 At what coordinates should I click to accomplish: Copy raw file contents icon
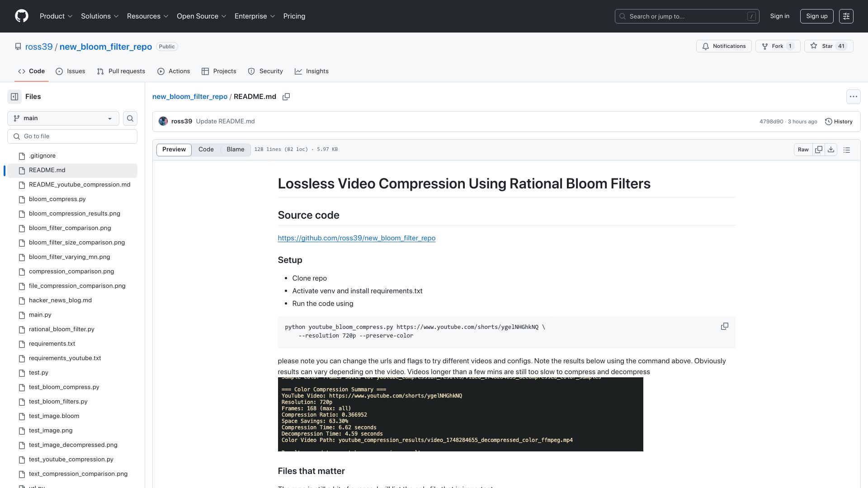click(819, 150)
